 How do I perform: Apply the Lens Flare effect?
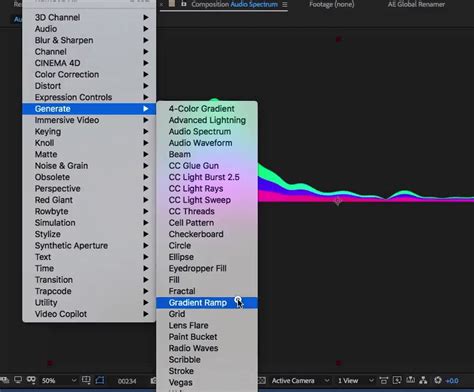(x=207, y=325)
